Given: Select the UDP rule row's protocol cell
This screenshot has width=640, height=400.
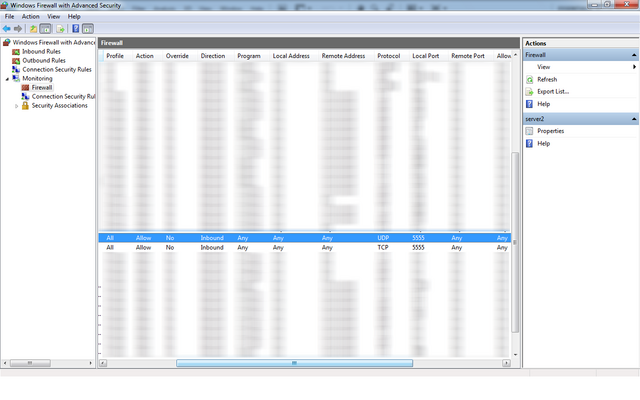Looking at the screenshot, I should [x=383, y=238].
